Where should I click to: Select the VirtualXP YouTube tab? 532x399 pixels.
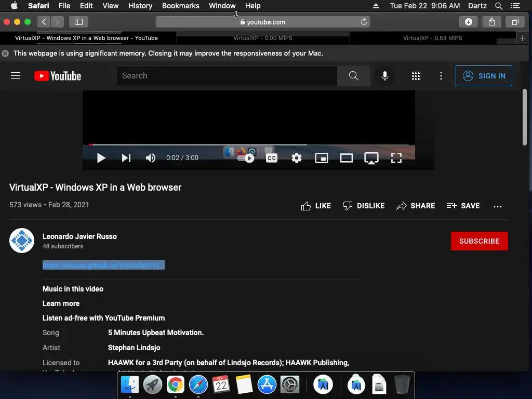[x=87, y=38]
